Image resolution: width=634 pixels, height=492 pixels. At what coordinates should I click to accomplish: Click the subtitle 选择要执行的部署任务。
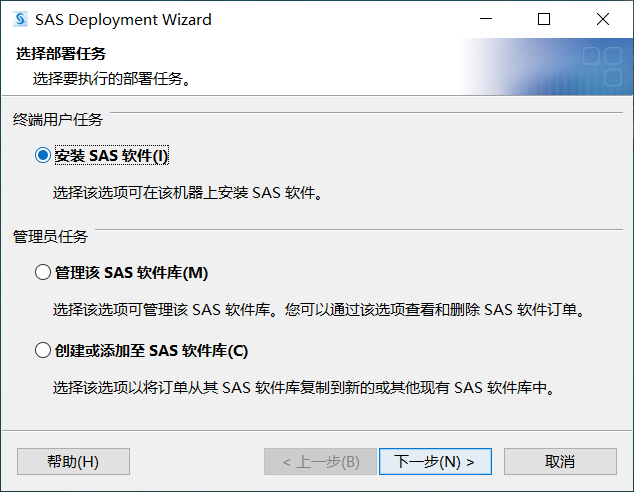[111, 77]
